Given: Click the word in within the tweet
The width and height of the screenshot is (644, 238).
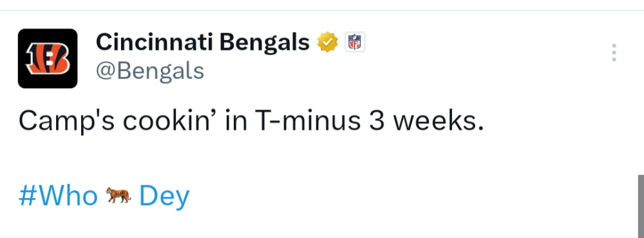Looking at the screenshot, I should pyautogui.click(x=236, y=121).
